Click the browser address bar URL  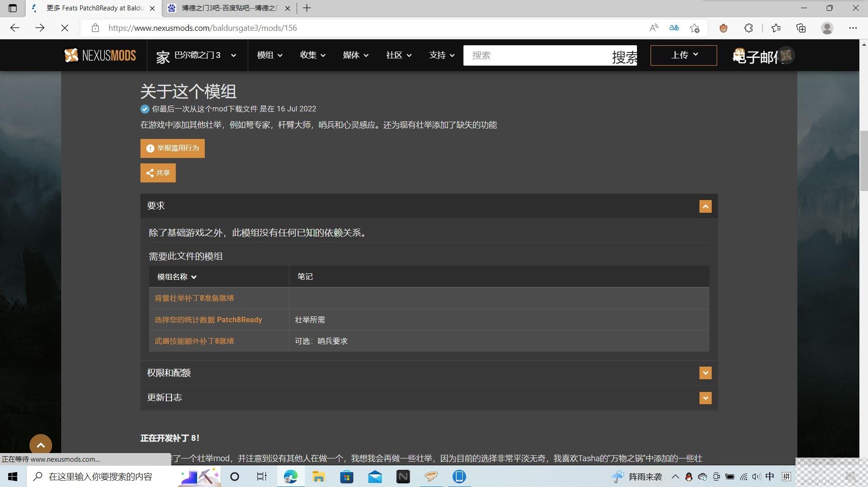[x=203, y=28]
